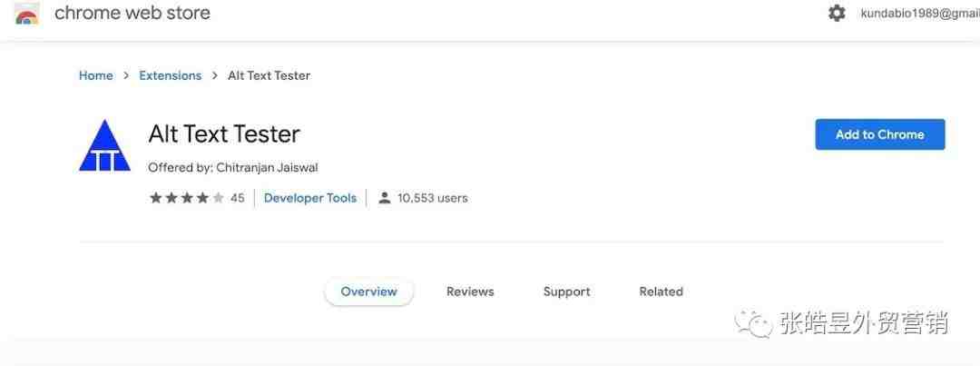Viewport: 980px width, 366px height.
Task: Click the 45 ratings count
Action: pyautogui.click(x=237, y=198)
